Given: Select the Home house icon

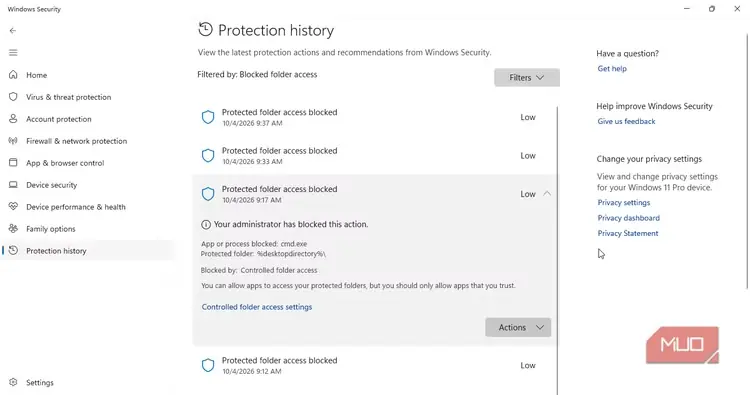Looking at the screenshot, I should click(x=13, y=75).
